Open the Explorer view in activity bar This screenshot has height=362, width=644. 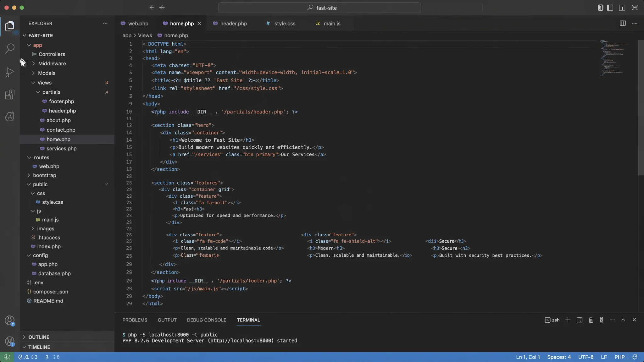tap(10, 26)
